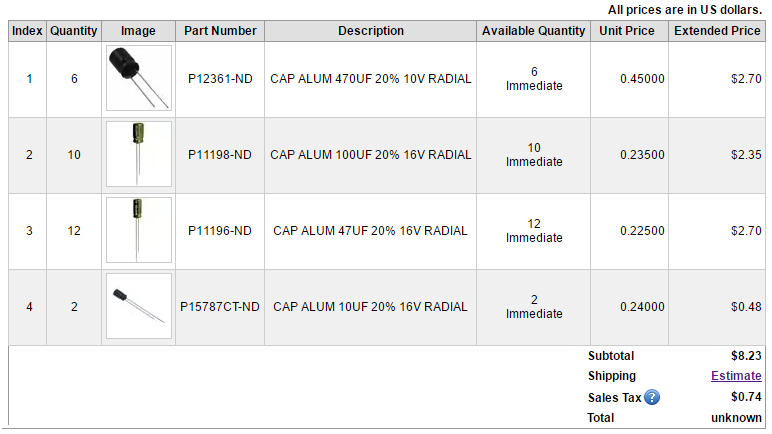The image size is (772, 434).
Task: Select part number P15787CT-ND
Action: pos(220,307)
